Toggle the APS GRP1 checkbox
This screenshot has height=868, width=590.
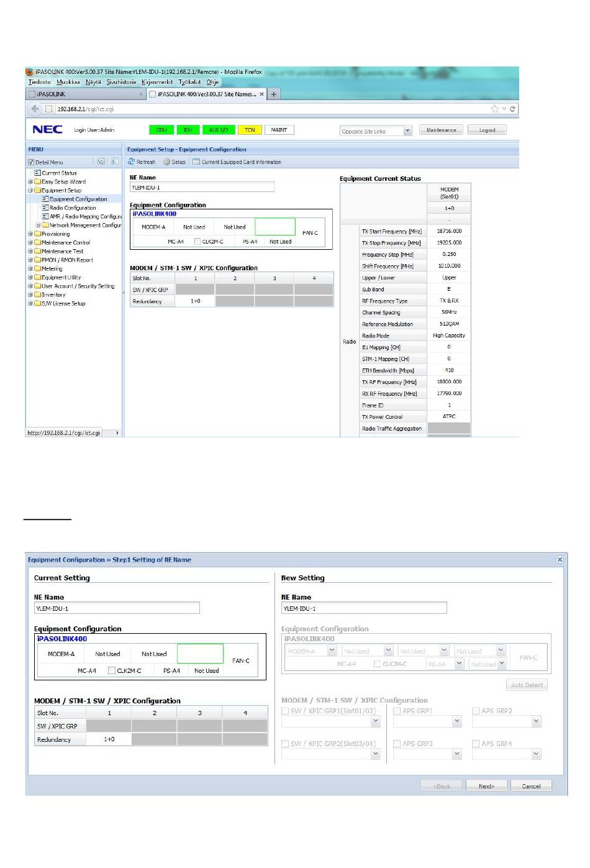point(397,711)
